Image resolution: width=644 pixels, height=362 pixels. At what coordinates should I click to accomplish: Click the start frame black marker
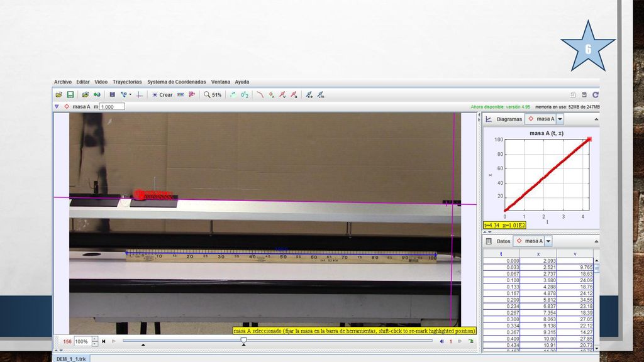(x=143, y=345)
